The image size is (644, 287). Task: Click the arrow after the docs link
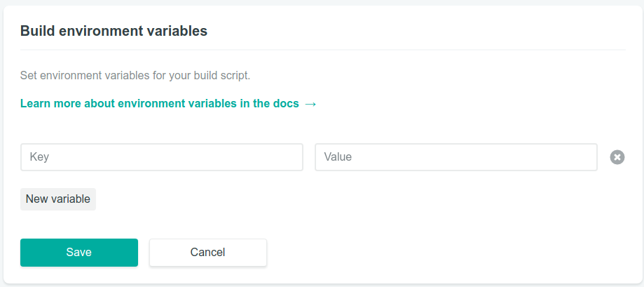(x=310, y=104)
